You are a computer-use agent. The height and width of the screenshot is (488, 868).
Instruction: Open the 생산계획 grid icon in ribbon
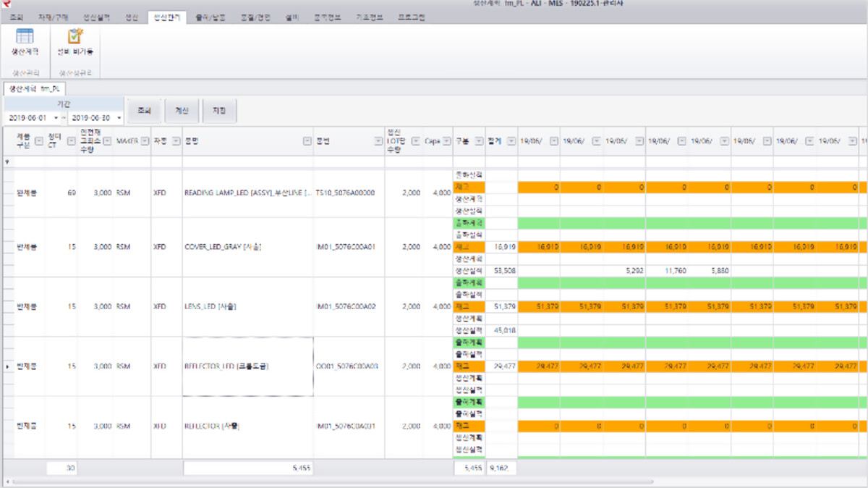pos(25,37)
